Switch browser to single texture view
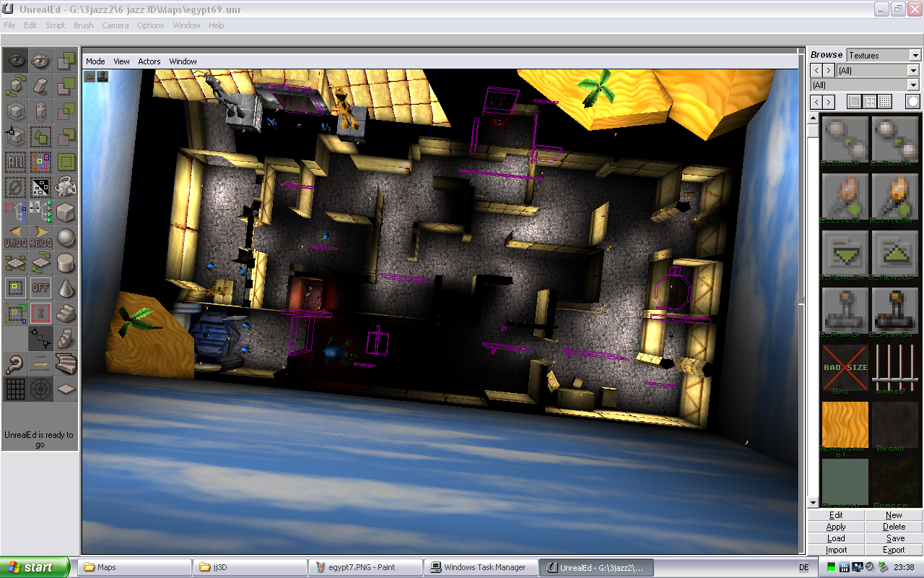Image resolution: width=924 pixels, height=578 pixels. (855, 102)
